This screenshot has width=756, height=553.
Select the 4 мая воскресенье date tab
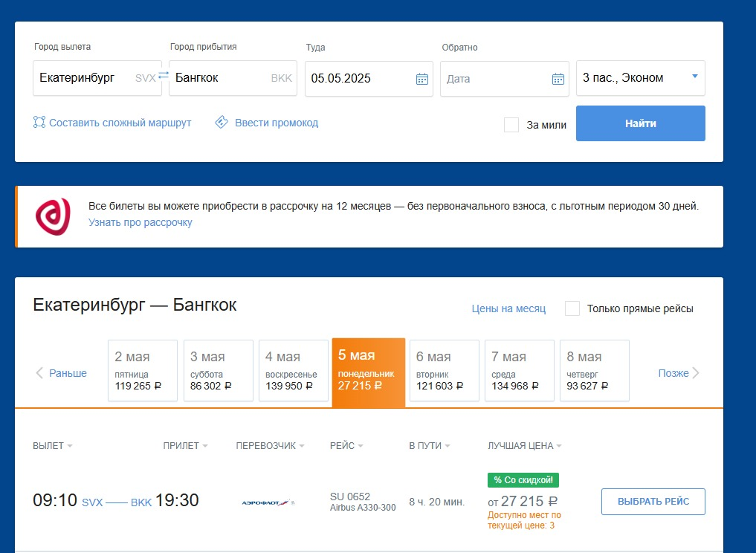tap(294, 370)
